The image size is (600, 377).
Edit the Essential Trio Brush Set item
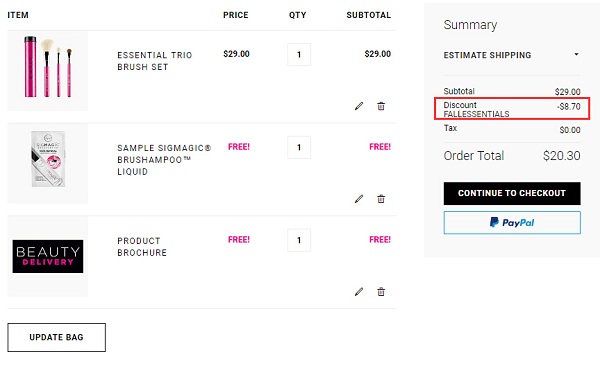point(359,106)
